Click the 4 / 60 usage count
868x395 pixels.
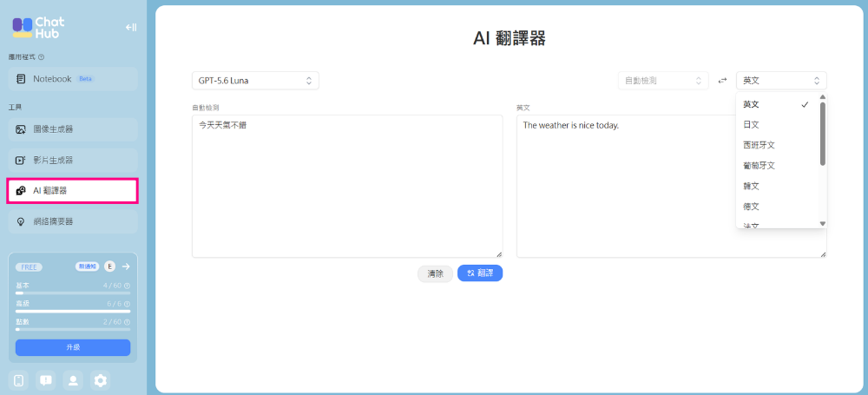tap(112, 286)
